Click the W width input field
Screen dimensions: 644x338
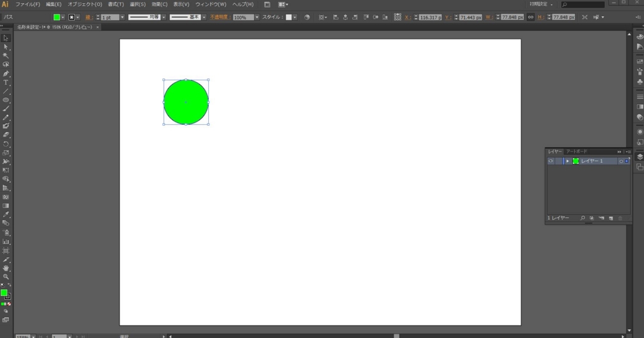512,17
